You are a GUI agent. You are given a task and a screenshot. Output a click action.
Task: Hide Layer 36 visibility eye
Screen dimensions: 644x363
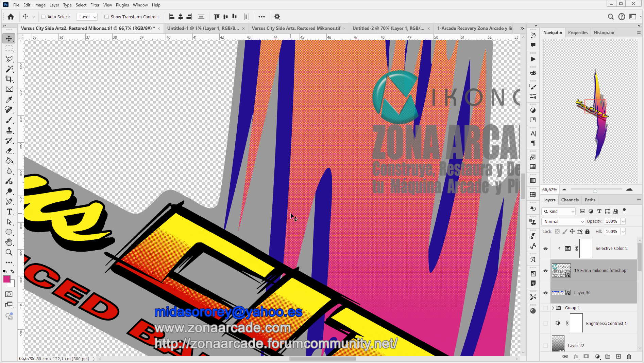(545, 293)
